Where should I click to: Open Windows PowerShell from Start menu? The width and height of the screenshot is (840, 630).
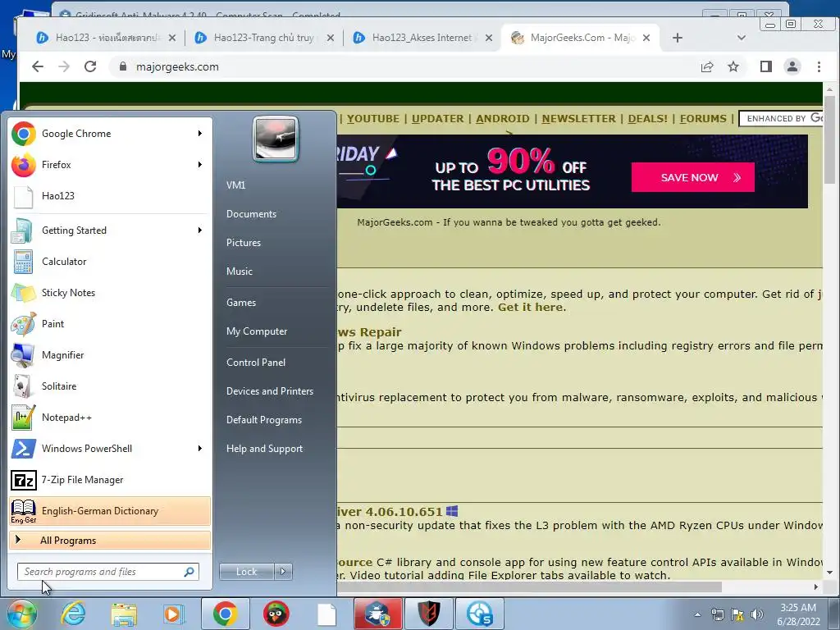pyautogui.click(x=109, y=449)
